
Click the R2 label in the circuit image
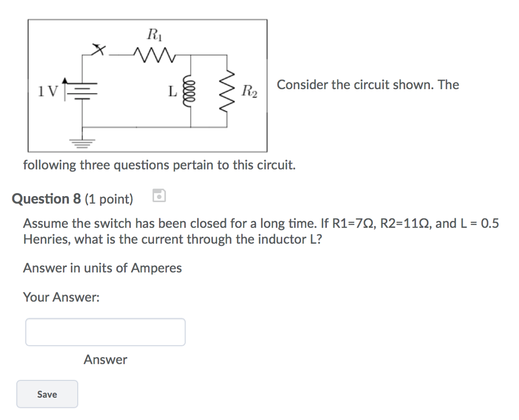249,91
